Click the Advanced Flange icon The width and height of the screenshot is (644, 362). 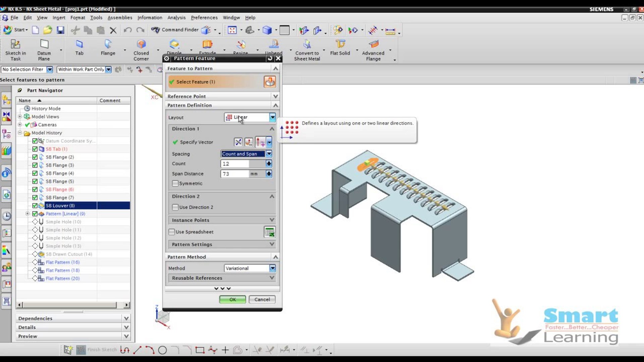(373, 45)
